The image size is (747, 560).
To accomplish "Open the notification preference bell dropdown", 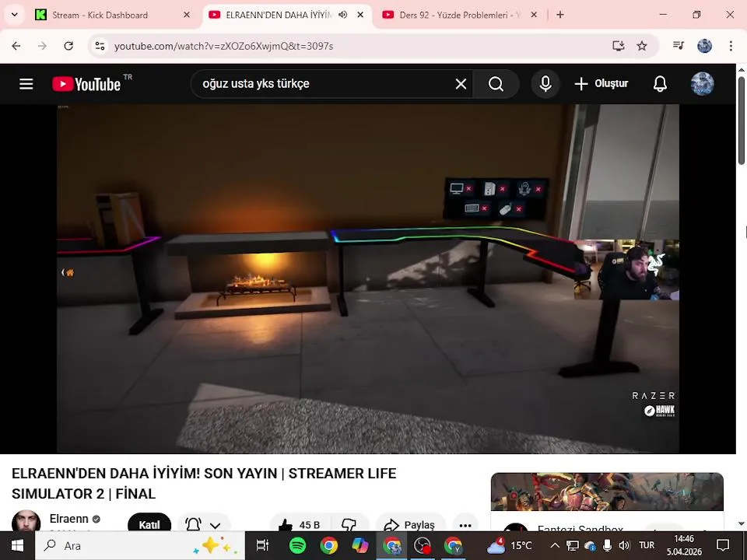I will click(203, 523).
